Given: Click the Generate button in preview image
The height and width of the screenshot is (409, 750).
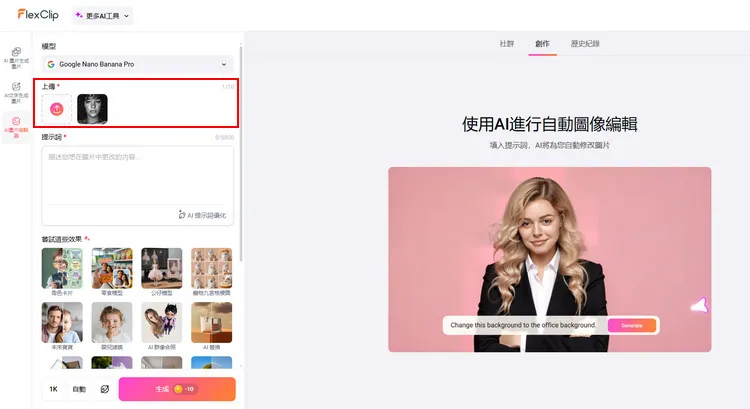Looking at the screenshot, I should 632,325.
